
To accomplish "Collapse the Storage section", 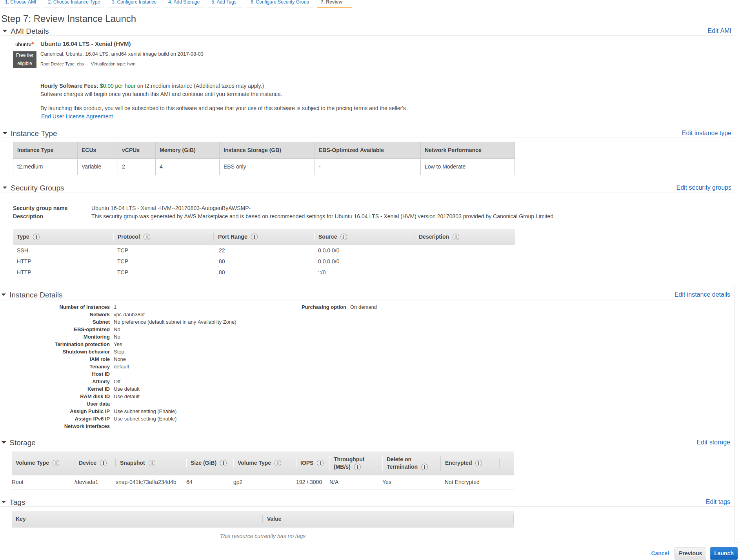I will tap(4, 443).
